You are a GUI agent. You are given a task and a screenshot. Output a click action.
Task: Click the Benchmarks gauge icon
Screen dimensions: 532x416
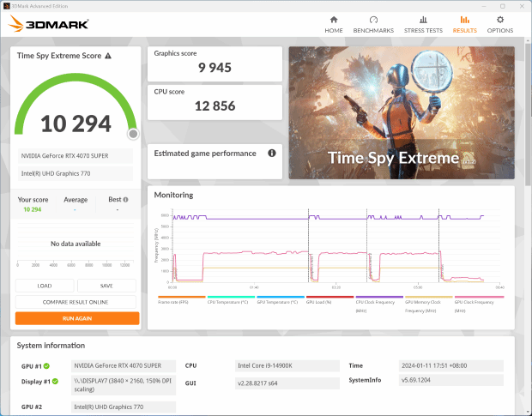point(373,20)
